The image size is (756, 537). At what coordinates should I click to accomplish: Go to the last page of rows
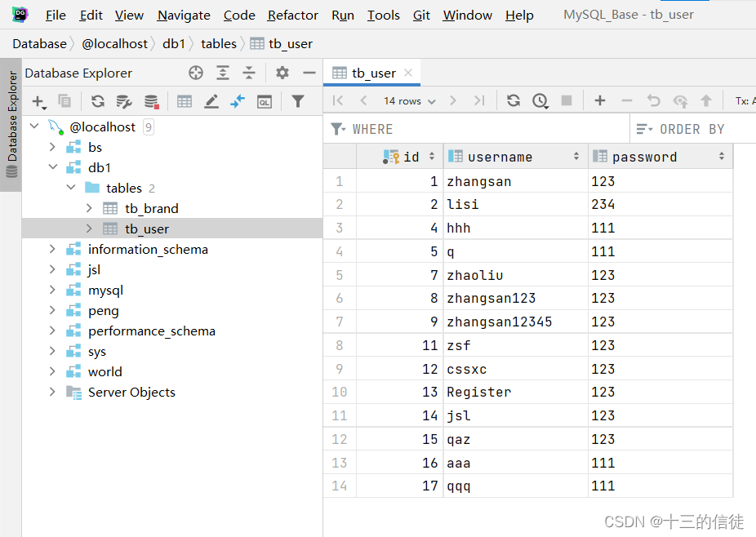click(x=478, y=100)
